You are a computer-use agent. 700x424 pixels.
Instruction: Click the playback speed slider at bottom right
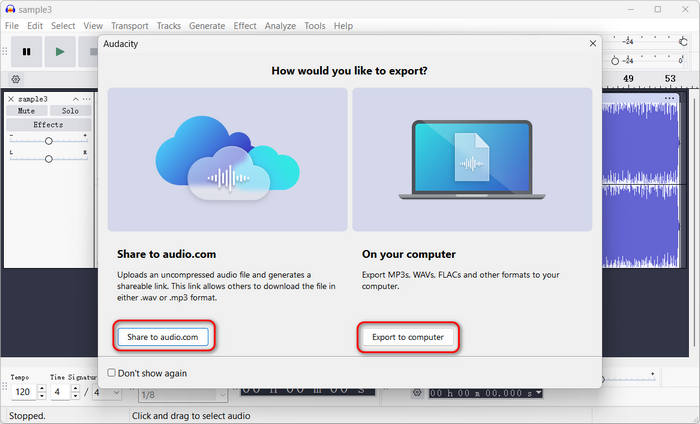[x=629, y=379]
